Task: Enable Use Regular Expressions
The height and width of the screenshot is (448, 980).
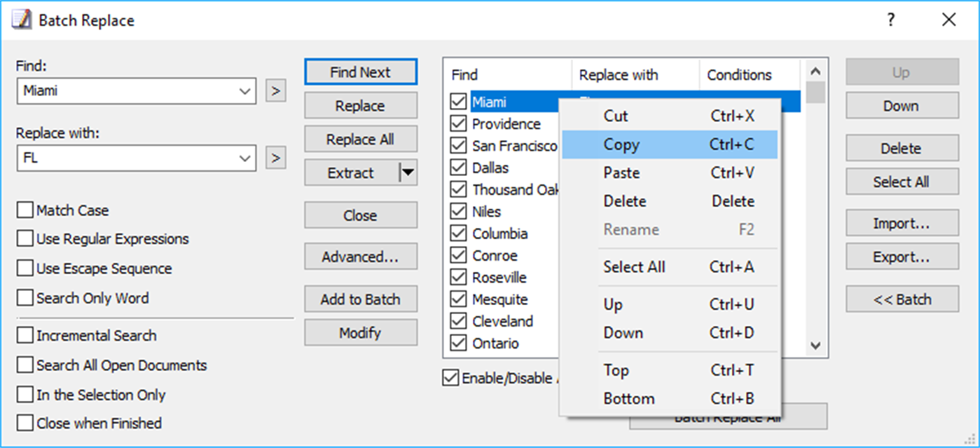Action: pyautogui.click(x=25, y=239)
